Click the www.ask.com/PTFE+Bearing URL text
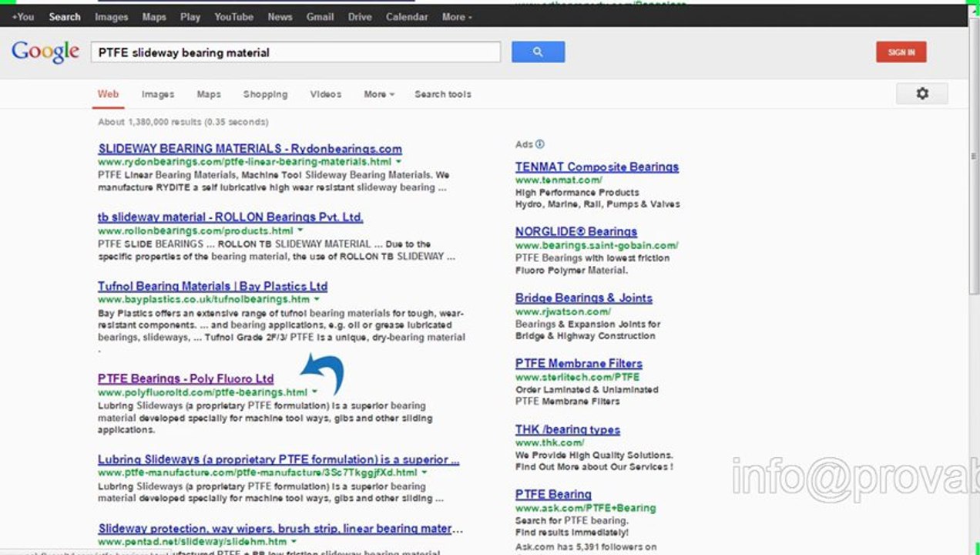The height and width of the screenshot is (555, 980). 586,508
